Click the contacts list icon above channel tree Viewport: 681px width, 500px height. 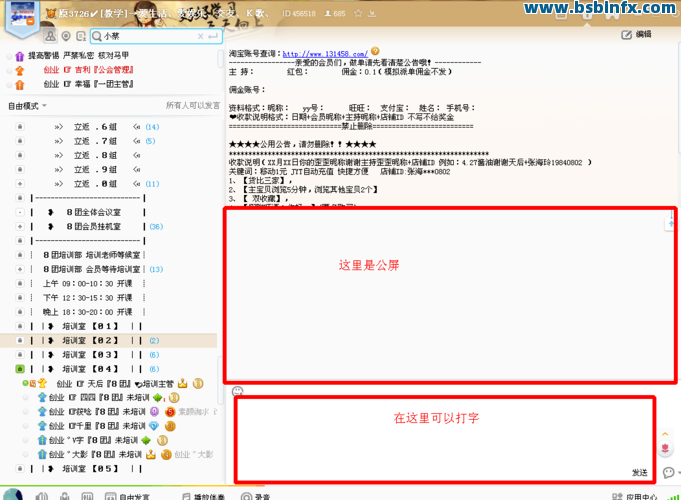pyautogui.click(x=49, y=36)
